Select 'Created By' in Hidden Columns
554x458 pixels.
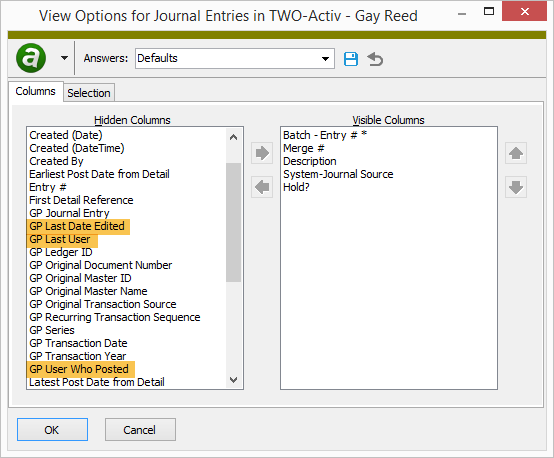pyautogui.click(x=57, y=161)
